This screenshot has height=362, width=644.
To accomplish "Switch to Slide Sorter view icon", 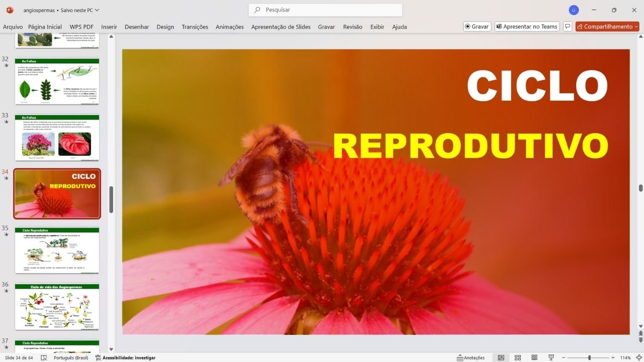I will pyautogui.click(x=518, y=357).
